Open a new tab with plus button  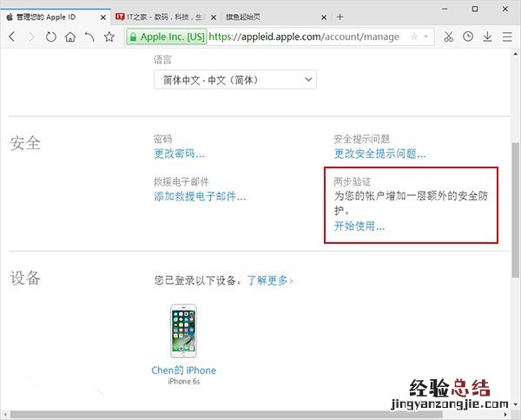click(x=340, y=17)
